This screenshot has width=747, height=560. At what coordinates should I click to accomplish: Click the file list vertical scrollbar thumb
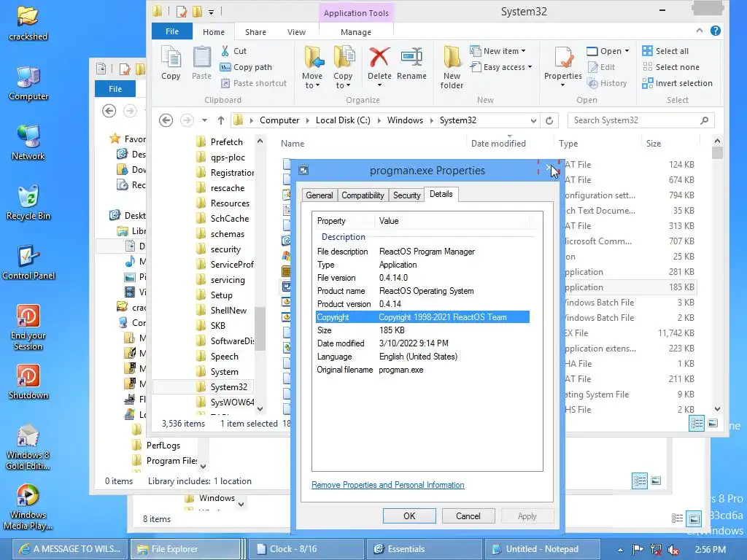coord(717,153)
